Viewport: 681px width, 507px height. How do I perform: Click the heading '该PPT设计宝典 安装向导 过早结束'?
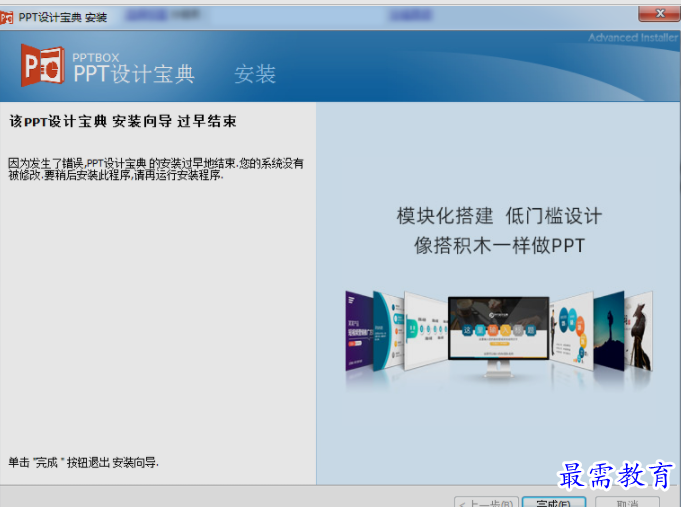(x=123, y=121)
